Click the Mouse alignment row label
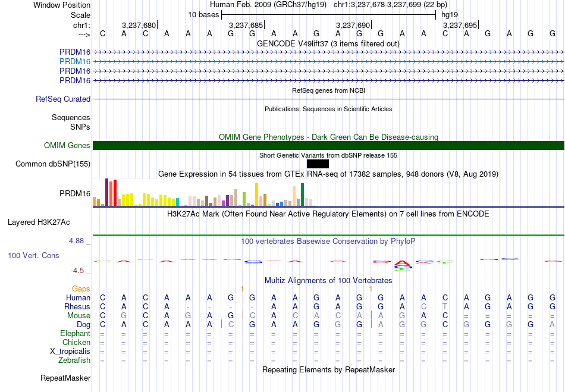Image resolution: width=565 pixels, height=392 pixels. coord(79,316)
